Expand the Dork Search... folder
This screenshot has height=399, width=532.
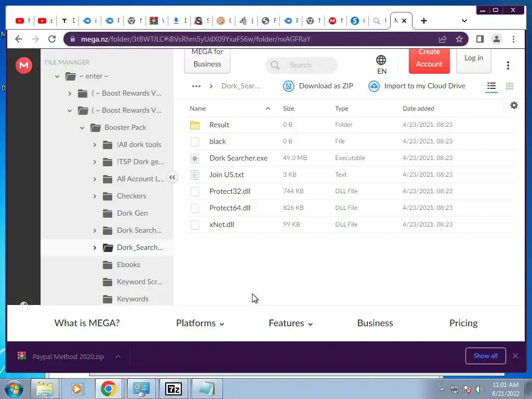[x=95, y=231]
